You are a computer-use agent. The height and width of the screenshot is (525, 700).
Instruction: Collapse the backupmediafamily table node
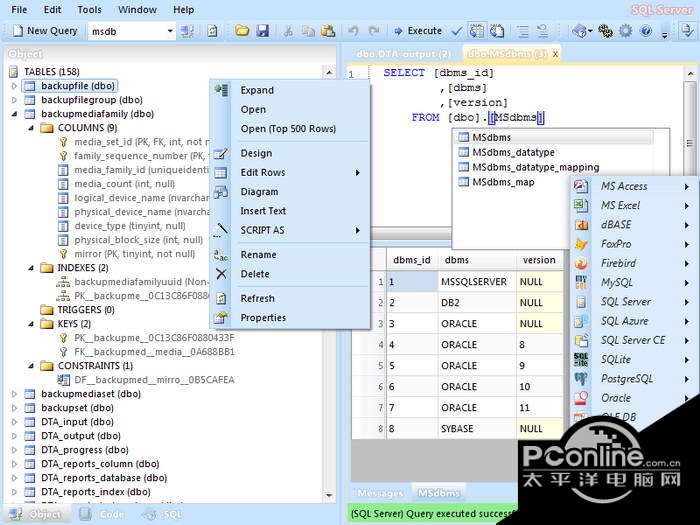coord(14,114)
